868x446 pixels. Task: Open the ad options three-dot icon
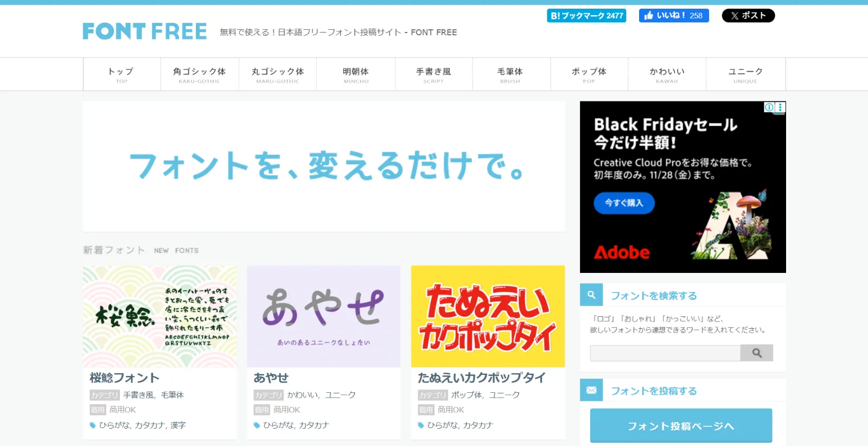(780, 107)
